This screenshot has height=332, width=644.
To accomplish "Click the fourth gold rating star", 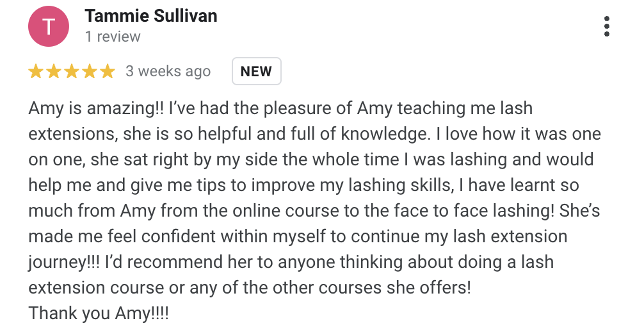I will [90, 71].
